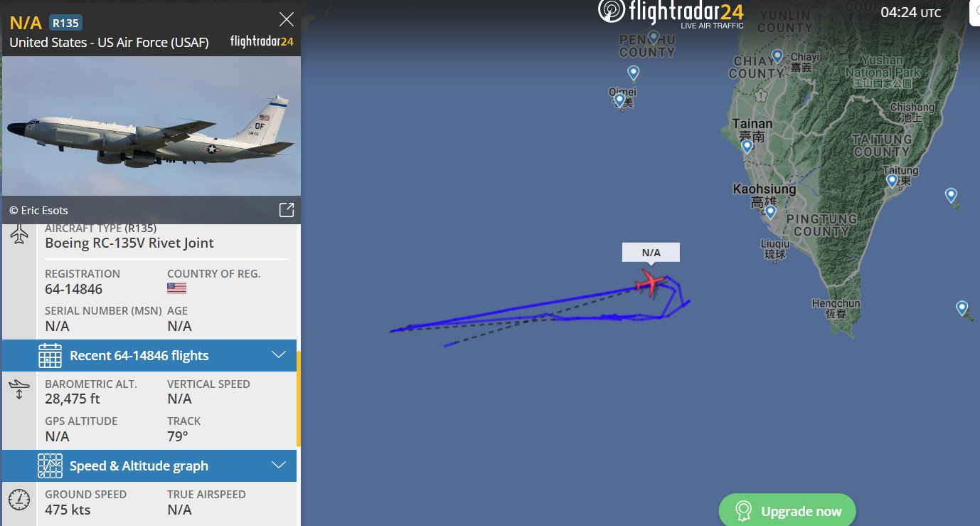Select the Penghu County map pin

[654, 36]
